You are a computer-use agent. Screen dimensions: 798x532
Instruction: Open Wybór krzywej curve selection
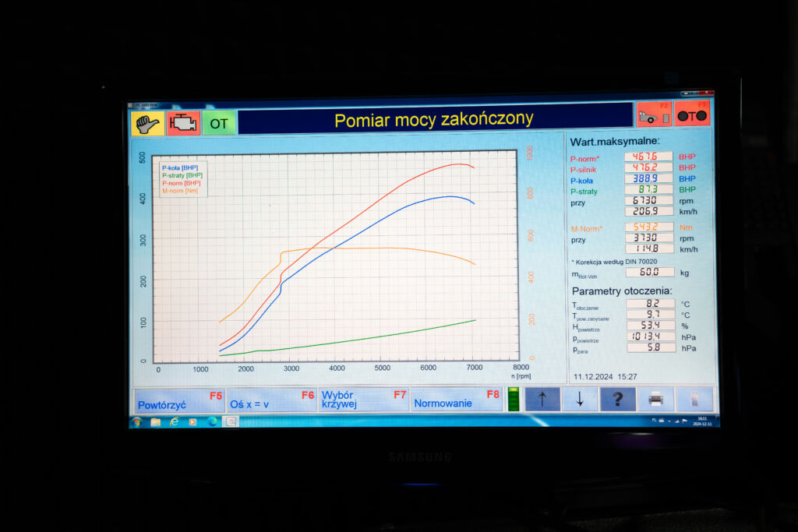pos(363,400)
